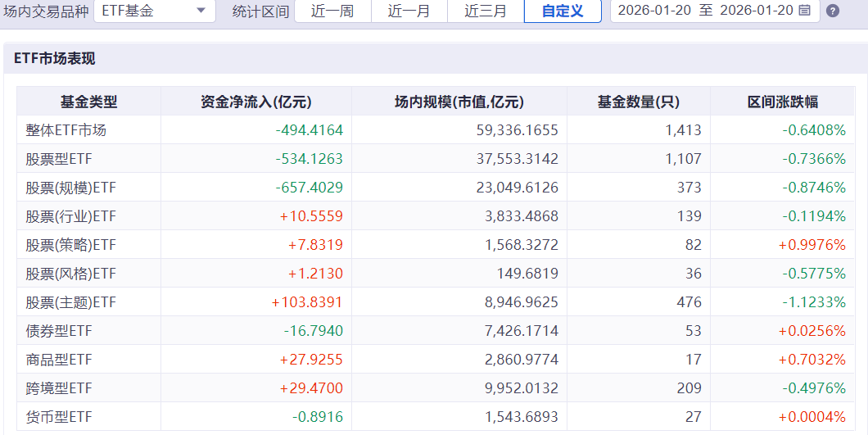Click net inflow value +29.4700
The height and width of the screenshot is (435, 868).
(311, 388)
